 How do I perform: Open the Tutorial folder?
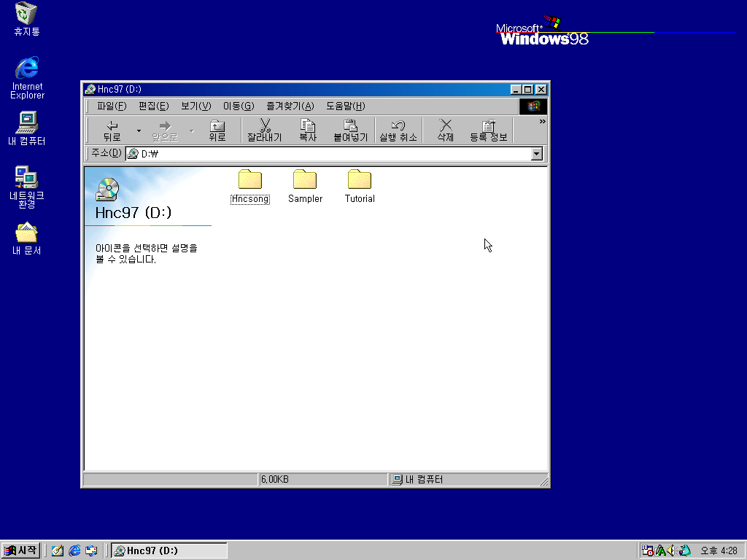(x=360, y=187)
